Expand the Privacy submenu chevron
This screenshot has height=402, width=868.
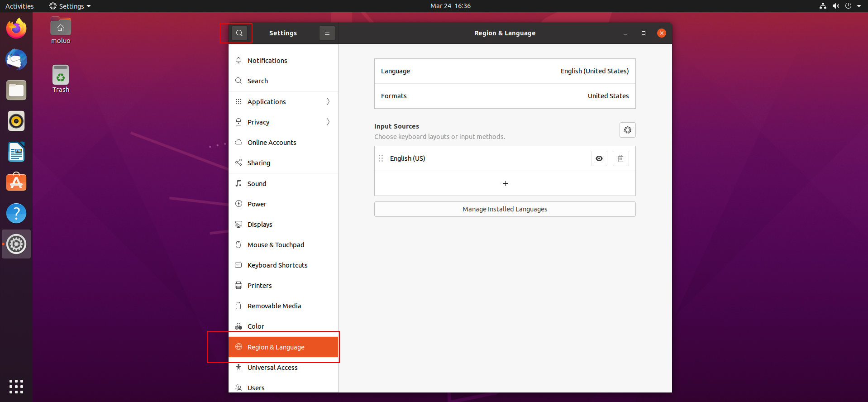[328, 122]
